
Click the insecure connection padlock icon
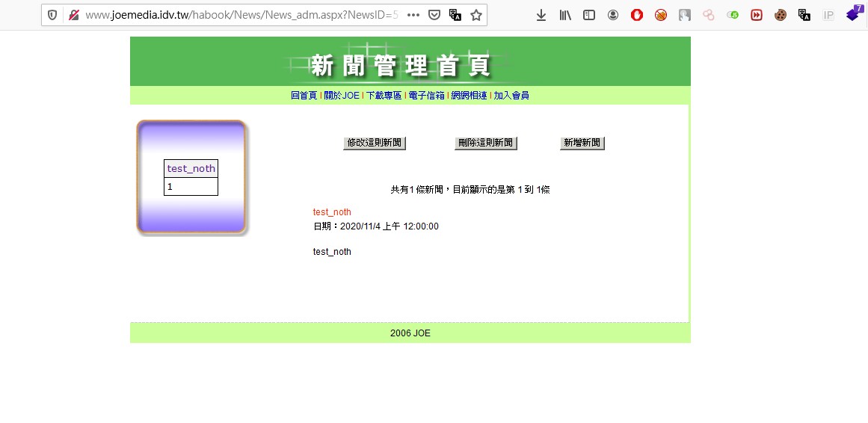point(73,16)
